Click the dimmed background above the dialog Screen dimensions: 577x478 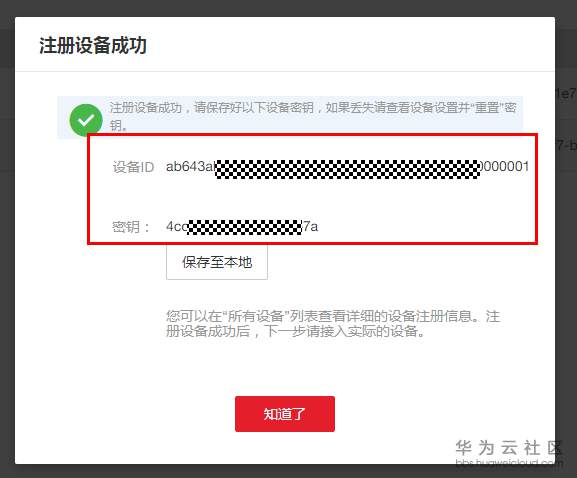tap(288, 8)
